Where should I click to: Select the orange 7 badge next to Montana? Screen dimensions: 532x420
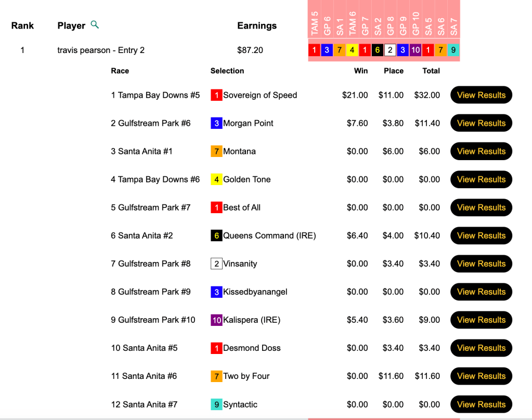[216, 151]
